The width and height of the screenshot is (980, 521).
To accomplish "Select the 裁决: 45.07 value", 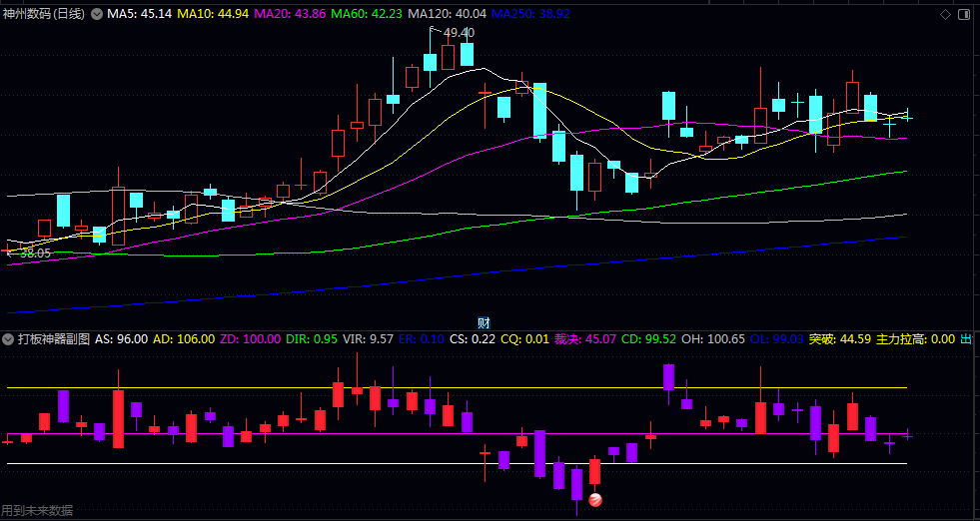I will pyautogui.click(x=585, y=339).
